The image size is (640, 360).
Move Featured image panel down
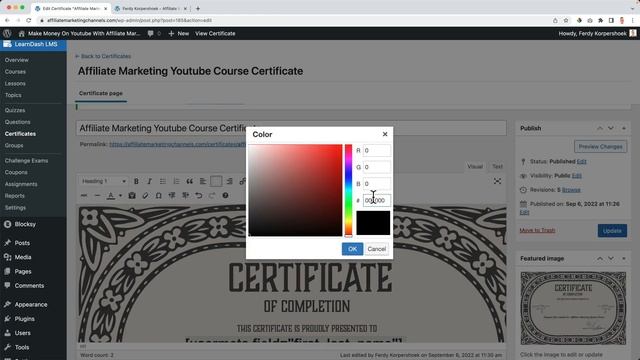tap(611, 258)
